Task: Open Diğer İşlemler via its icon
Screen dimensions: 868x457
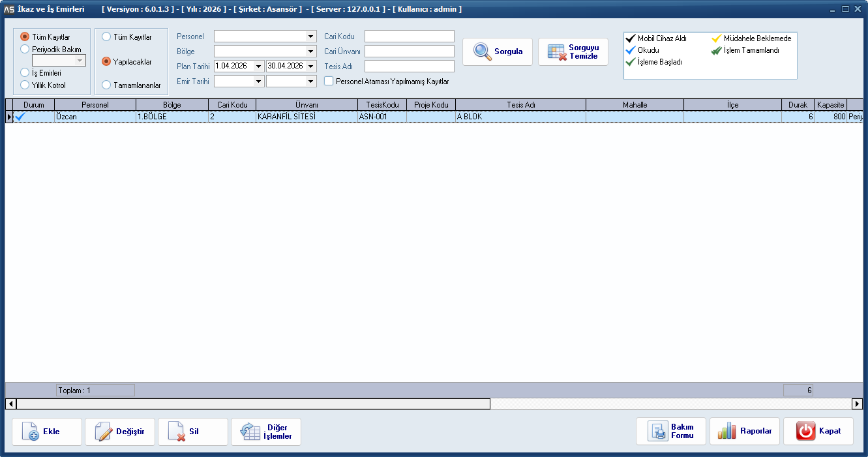Action: [250, 432]
